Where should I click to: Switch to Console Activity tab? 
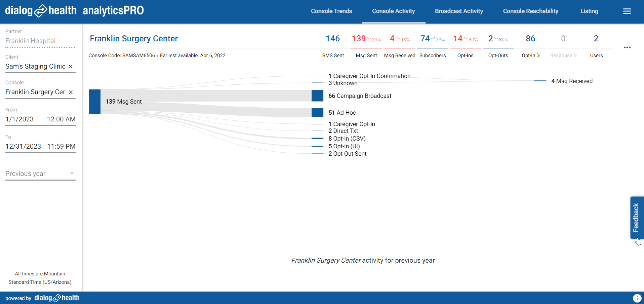pos(394,11)
